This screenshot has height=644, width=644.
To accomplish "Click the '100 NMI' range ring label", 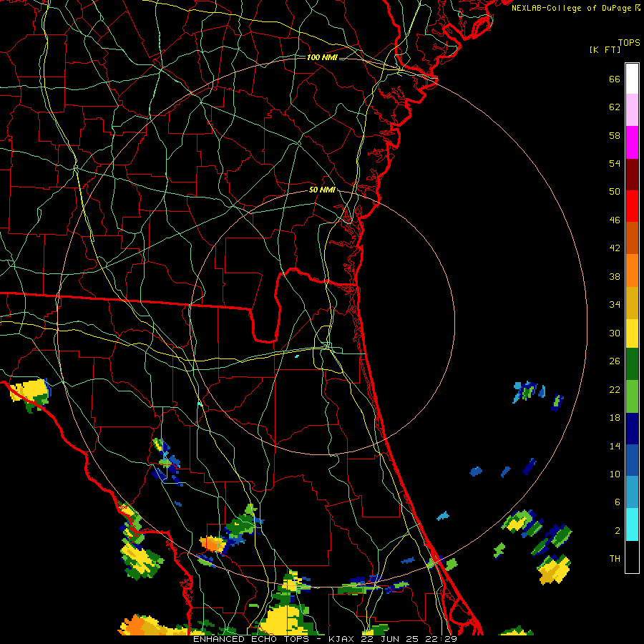I will click(322, 57).
